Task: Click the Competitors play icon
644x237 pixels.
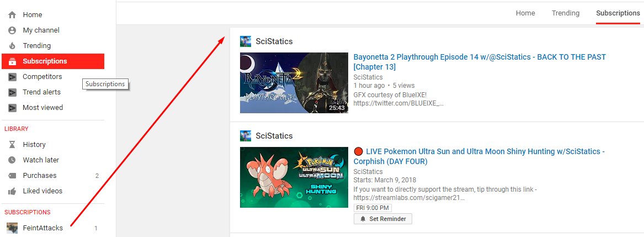Action: tap(12, 77)
